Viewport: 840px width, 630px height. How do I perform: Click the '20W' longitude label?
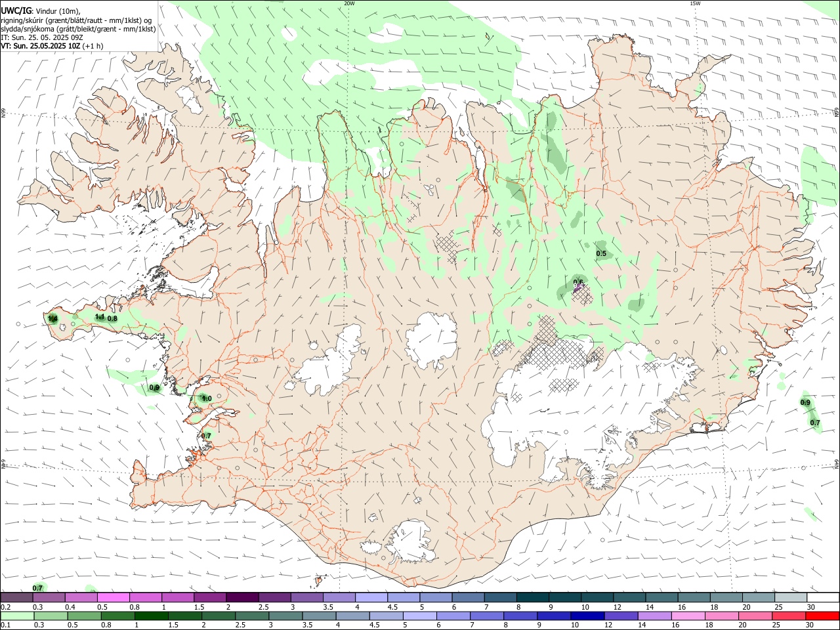tap(349, 3)
